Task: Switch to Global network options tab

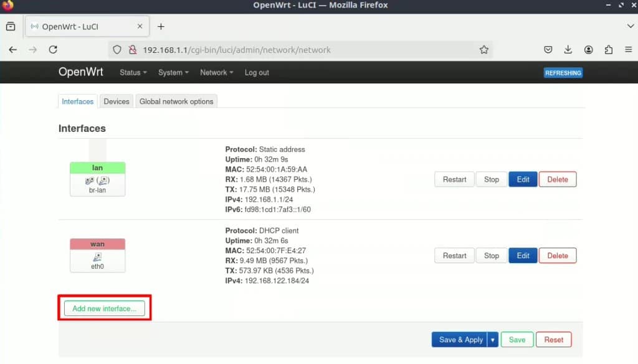Action: [x=176, y=101]
